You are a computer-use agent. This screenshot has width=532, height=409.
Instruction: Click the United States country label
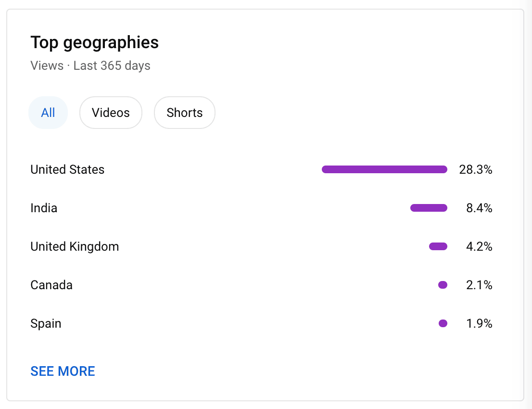67,169
